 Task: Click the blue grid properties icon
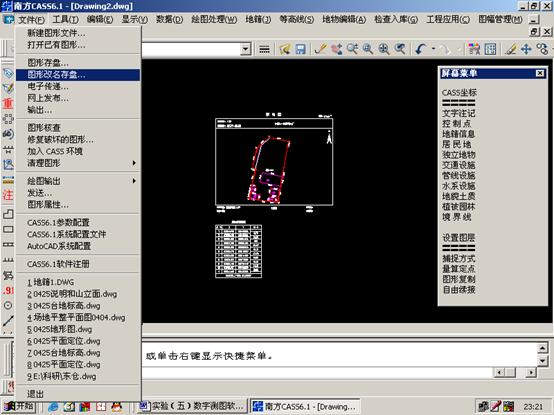pyautogui.click(x=490, y=49)
